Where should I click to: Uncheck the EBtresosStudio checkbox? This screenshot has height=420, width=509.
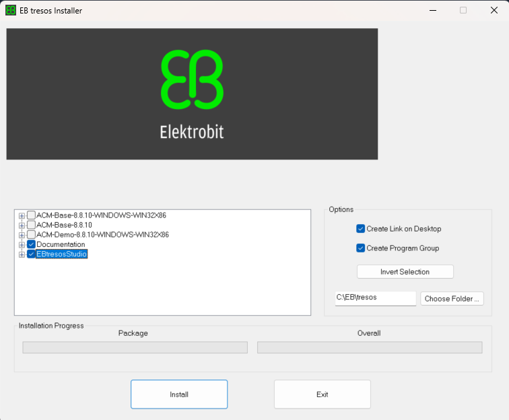coord(31,254)
